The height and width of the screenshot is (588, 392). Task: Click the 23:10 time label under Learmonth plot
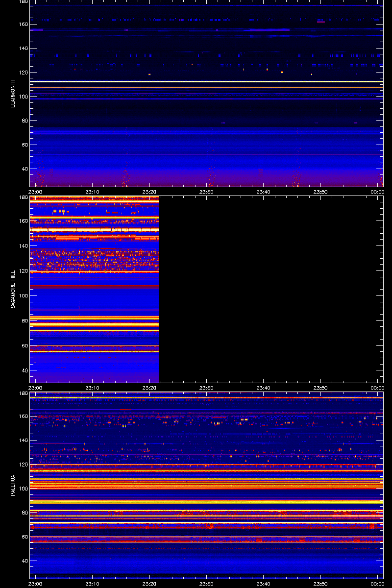click(92, 192)
